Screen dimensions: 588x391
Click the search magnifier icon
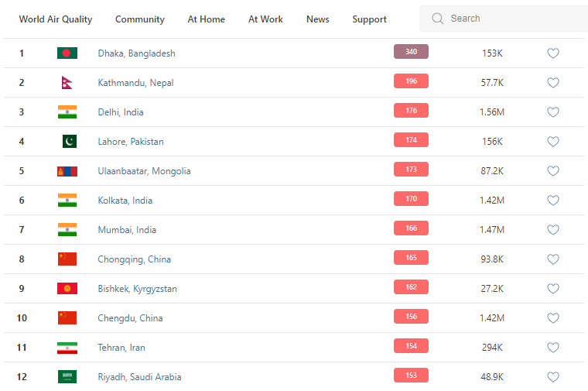click(x=438, y=19)
